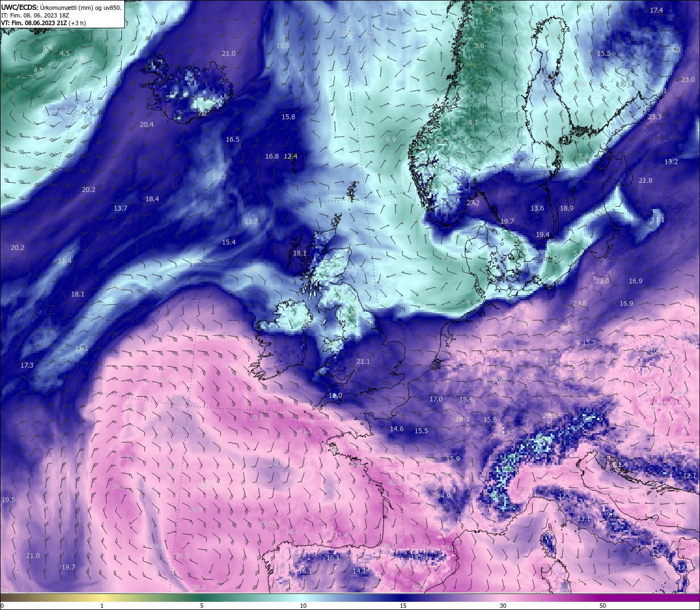Pick the map value '16.8'
Viewport: 700px width, 610px height.
[272, 156]
